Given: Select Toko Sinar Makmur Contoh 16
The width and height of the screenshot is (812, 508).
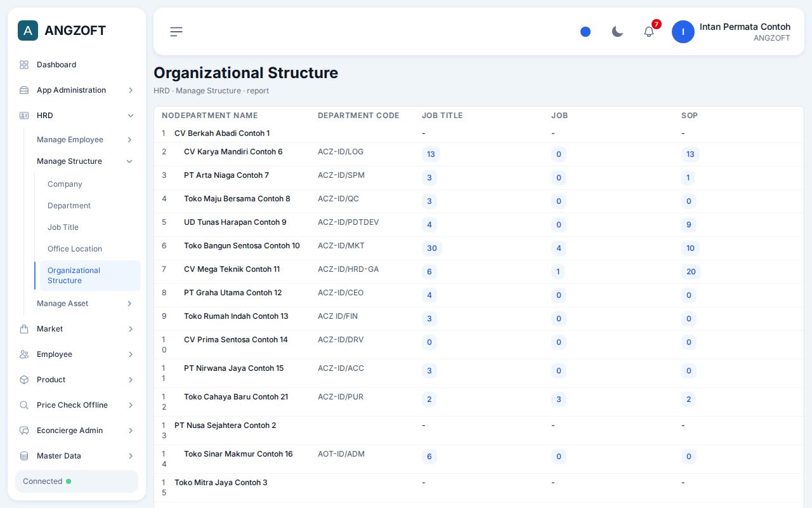Looking at the screenshot, I should 239,454.
